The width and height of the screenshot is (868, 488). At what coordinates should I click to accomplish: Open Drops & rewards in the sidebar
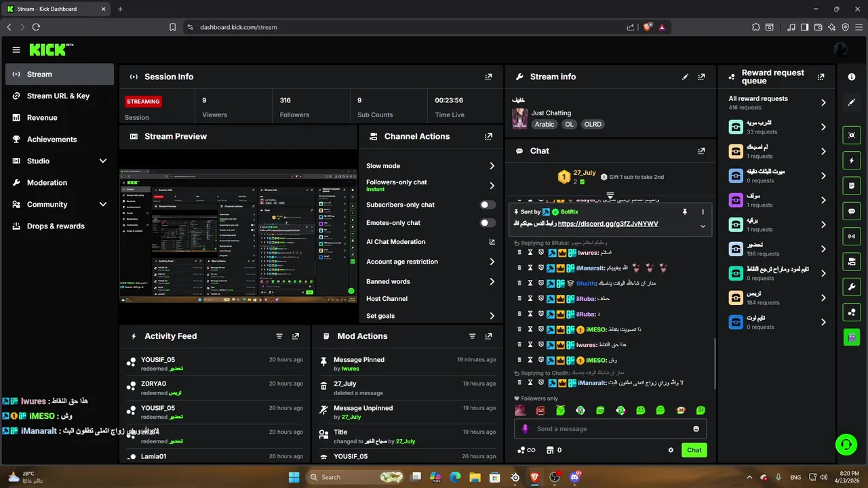pos(60,226)
